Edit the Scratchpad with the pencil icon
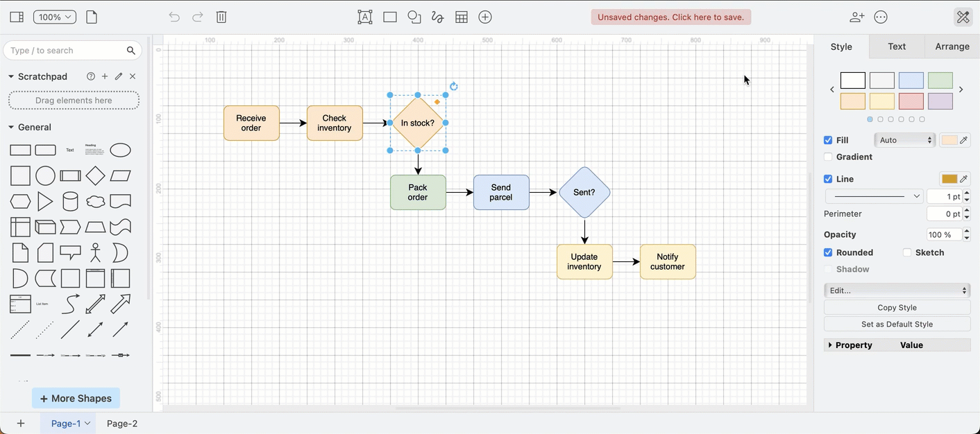Image resolution: width=980 pixels, height=434 pixels. coord(118,76)
